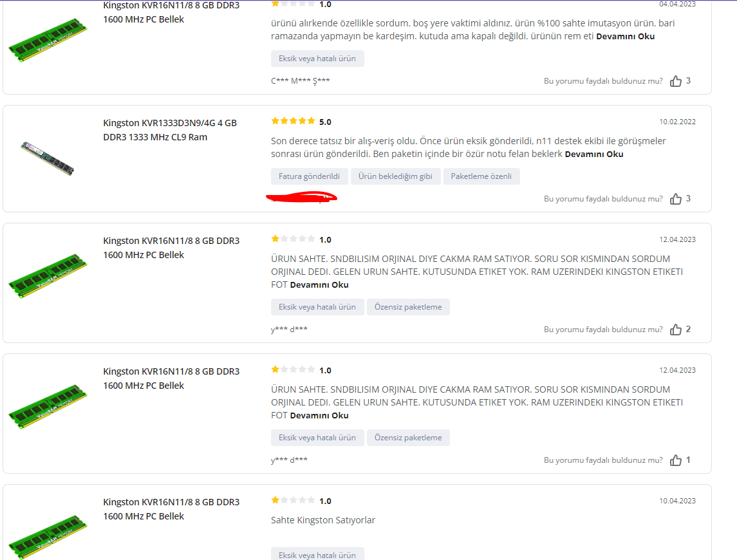Like the 04.04.2023 review with thumbs-up
737x560 pixels.
click(x=675, y=81)
